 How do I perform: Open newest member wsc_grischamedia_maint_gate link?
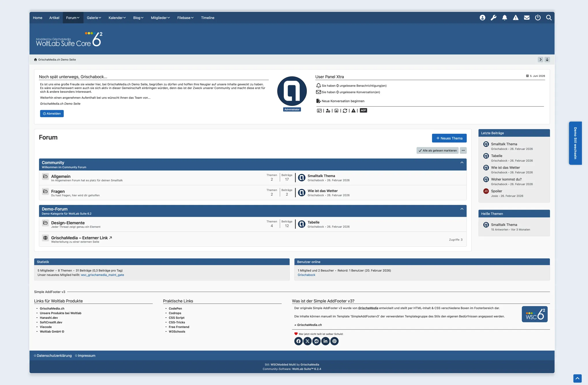(x=102, y=275)
